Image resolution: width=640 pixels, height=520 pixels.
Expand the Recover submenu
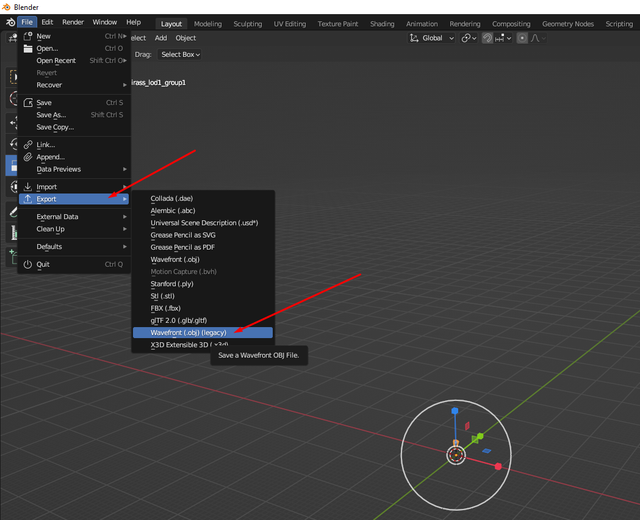[74, 85]
